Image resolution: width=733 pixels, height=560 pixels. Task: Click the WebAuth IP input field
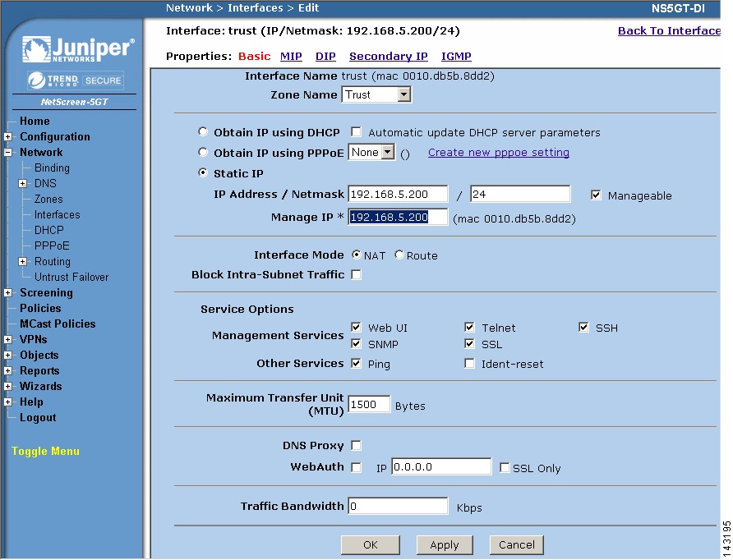(442, 466)
